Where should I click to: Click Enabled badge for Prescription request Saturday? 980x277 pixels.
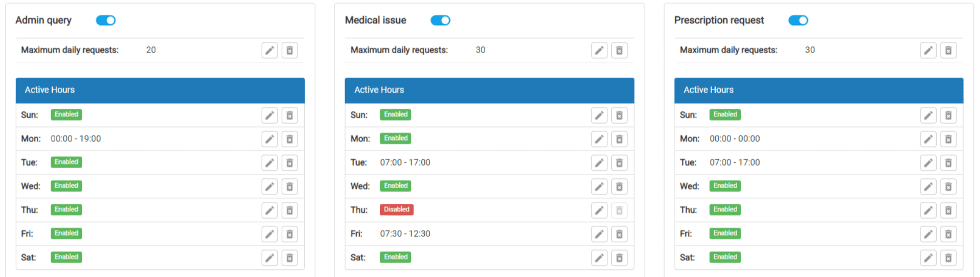pos(725,257)
